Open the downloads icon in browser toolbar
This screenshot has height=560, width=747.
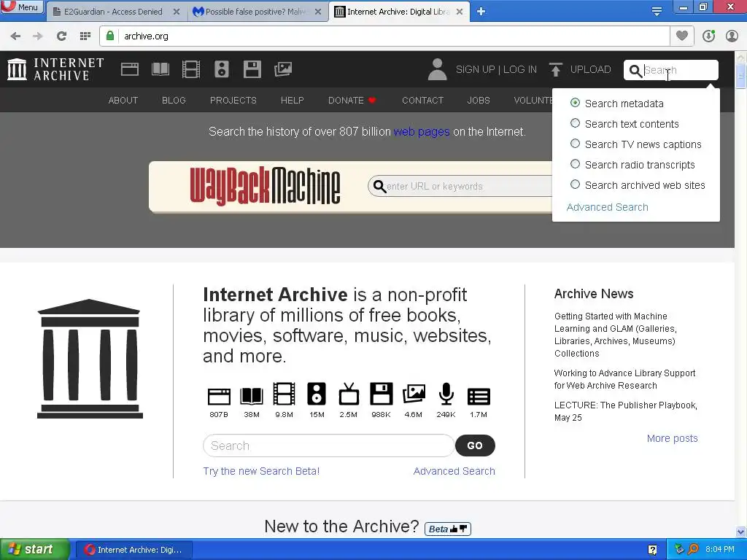point(708,36)
